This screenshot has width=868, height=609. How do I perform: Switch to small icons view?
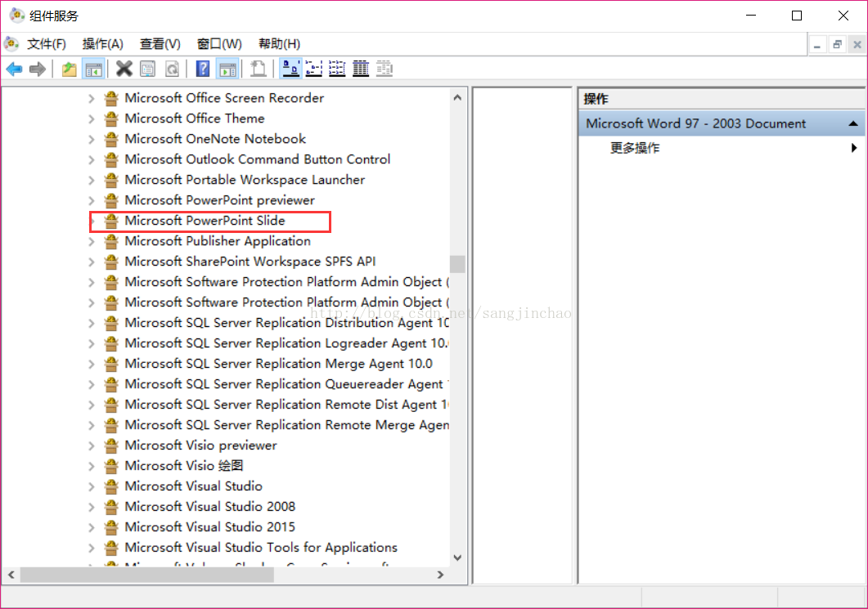pyautogui.click(x=313, y=69)
